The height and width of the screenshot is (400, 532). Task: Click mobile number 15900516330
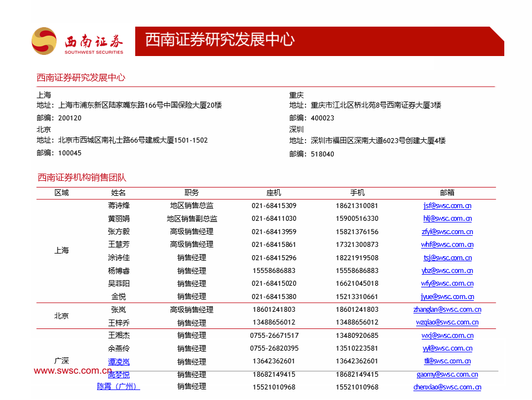click(357, 219)
